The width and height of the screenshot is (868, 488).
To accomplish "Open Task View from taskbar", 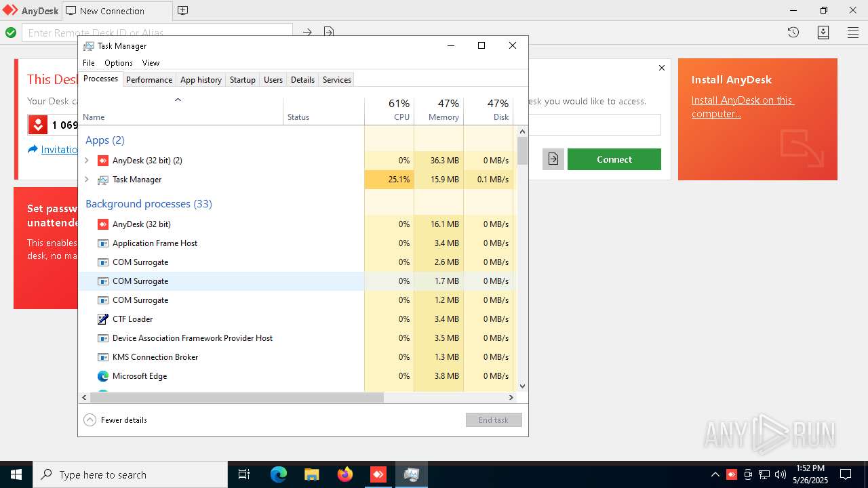I will (244, 474).
